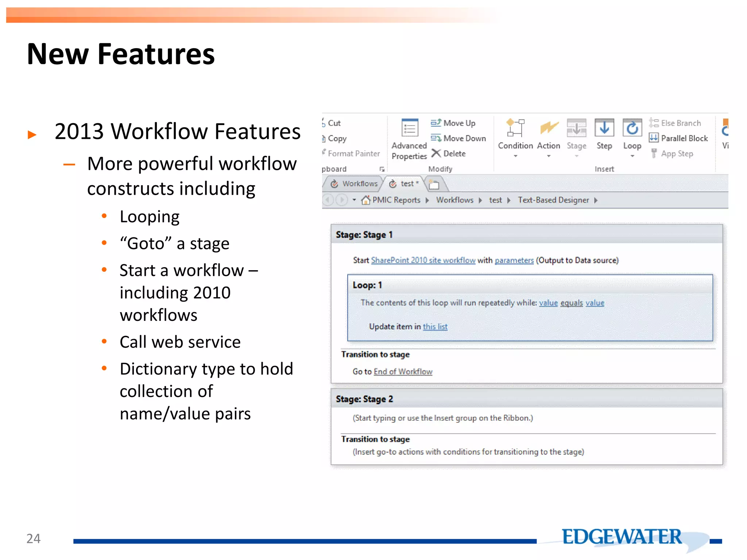Expand arrow after PMIC Reports breadcrumb
747x560 pixels.
pos(427,200)
